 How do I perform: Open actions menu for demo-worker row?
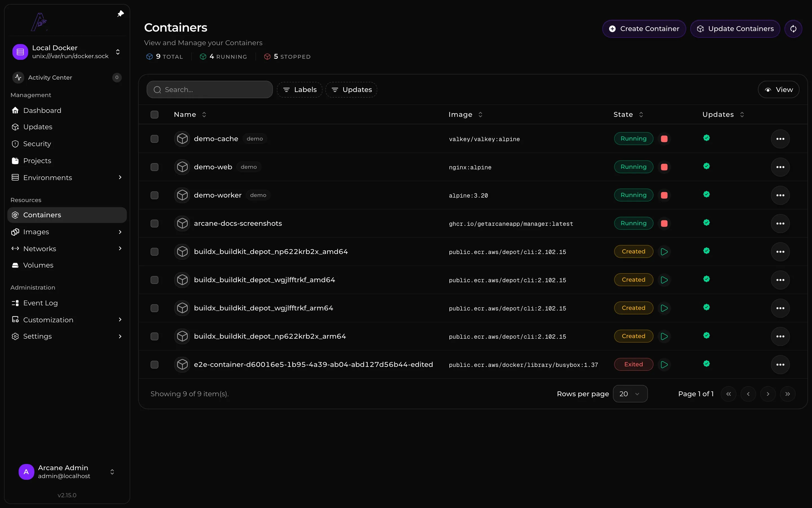[x=780, y=195]
